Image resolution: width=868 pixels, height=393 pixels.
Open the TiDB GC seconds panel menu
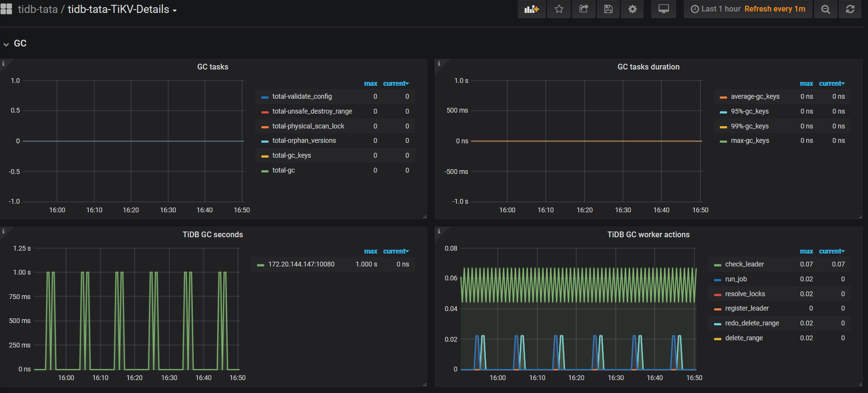click(212, 234)
